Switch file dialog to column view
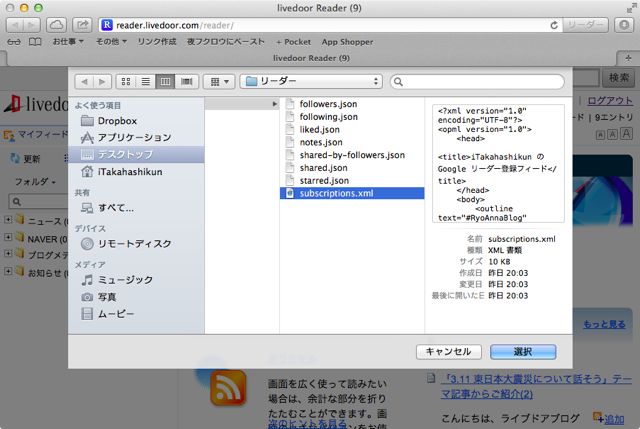Image resolution: width=640 pixels, height=429 pixels. pyautogui.click(x=165, y=82)
